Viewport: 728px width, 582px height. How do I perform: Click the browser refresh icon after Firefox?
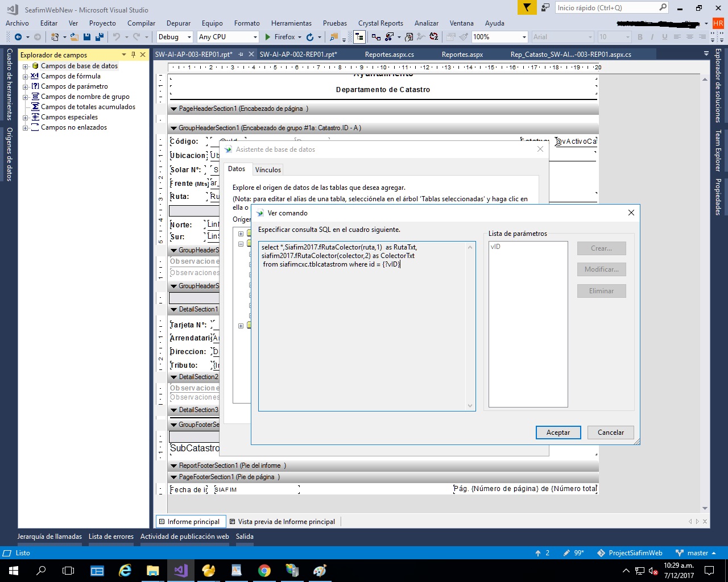point(310,37)
